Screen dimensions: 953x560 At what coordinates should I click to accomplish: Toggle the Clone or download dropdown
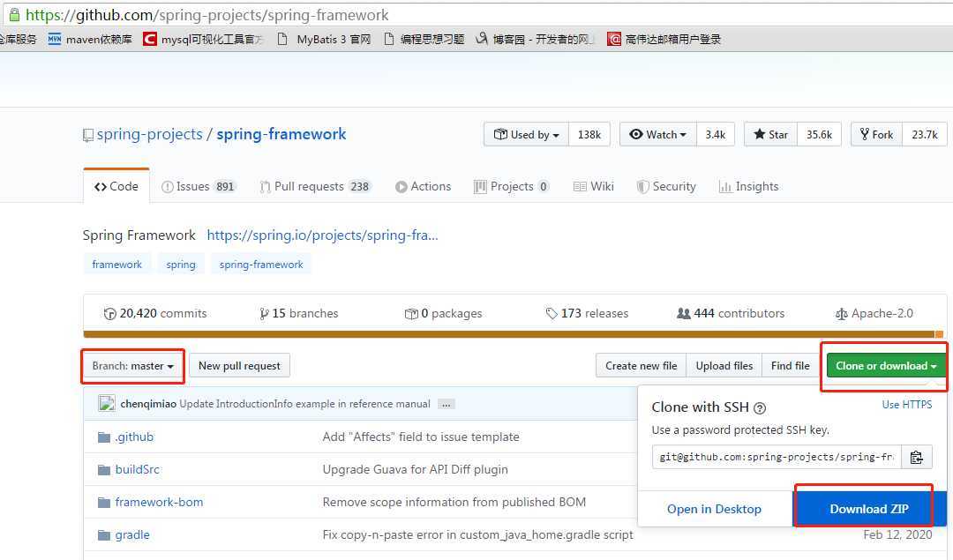886,366
